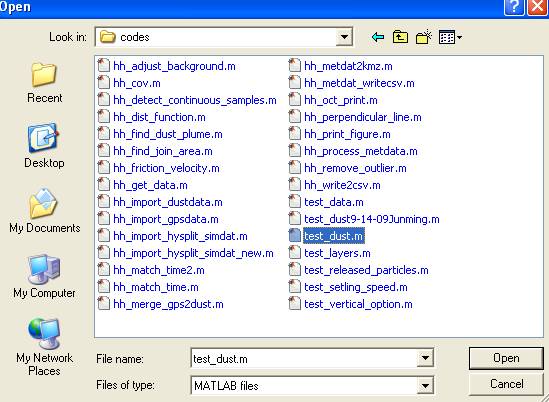Select file test_dust9-14-09Junming.m
This screenshot has height=402, width=549.
[371, 219]
